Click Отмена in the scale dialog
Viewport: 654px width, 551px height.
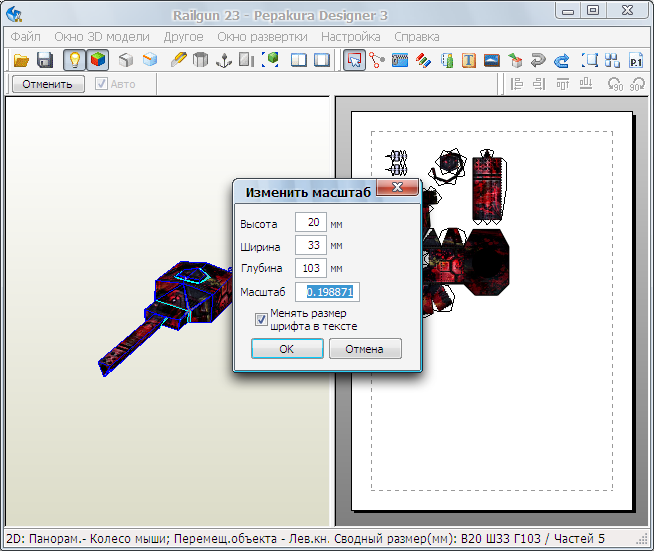click(365, 348)
